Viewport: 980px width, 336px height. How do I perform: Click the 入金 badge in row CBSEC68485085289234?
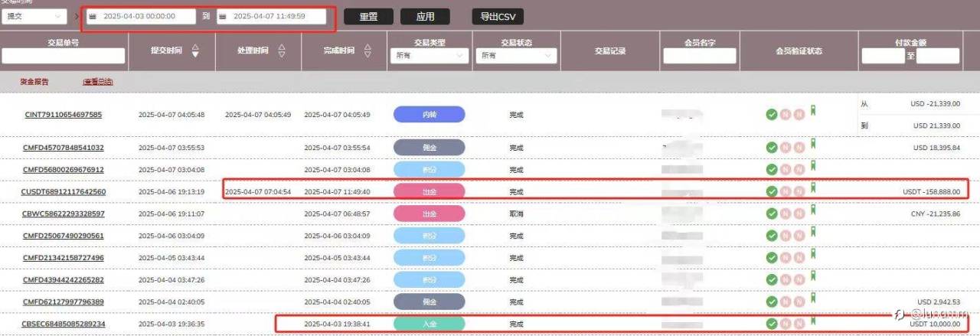click(x=429, y=324)
